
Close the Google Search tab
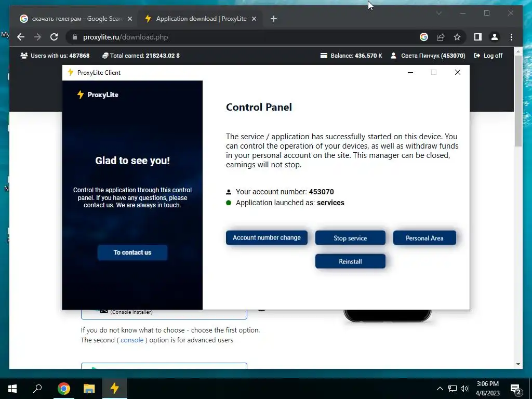pos(129,19)
